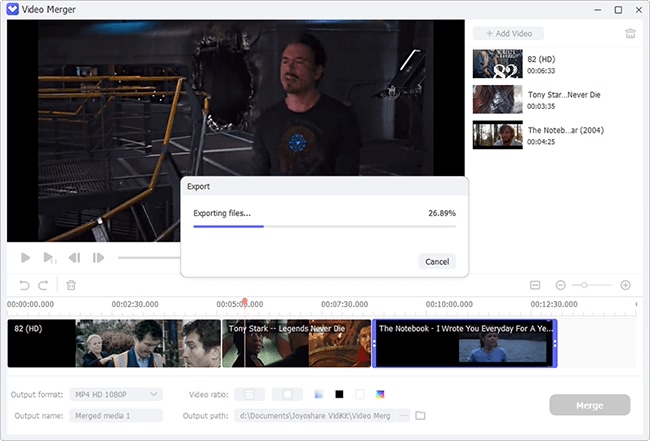Click the zoom in plus icon

(625, 285)
